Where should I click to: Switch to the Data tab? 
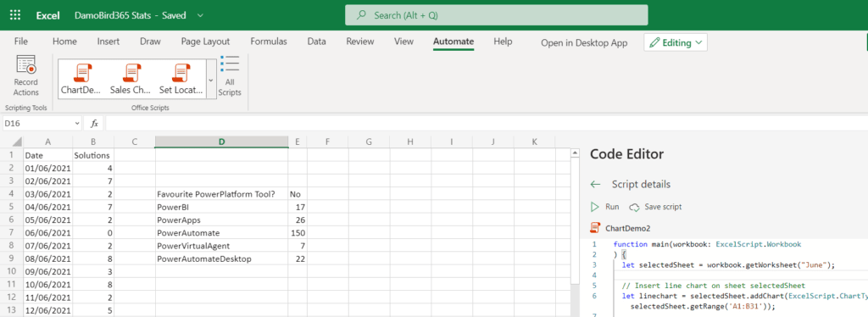pyautogui.click(x=317, y=42)
